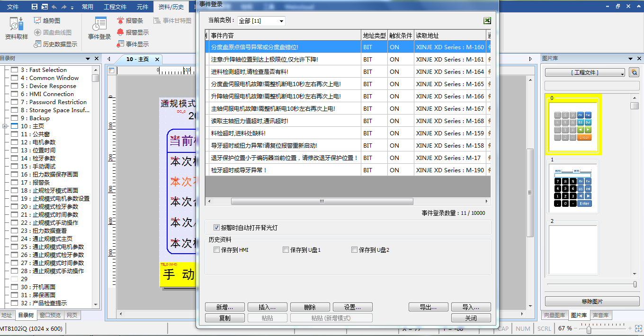
Task: Click the 新增... button
Action: click(x=225, y=307)
